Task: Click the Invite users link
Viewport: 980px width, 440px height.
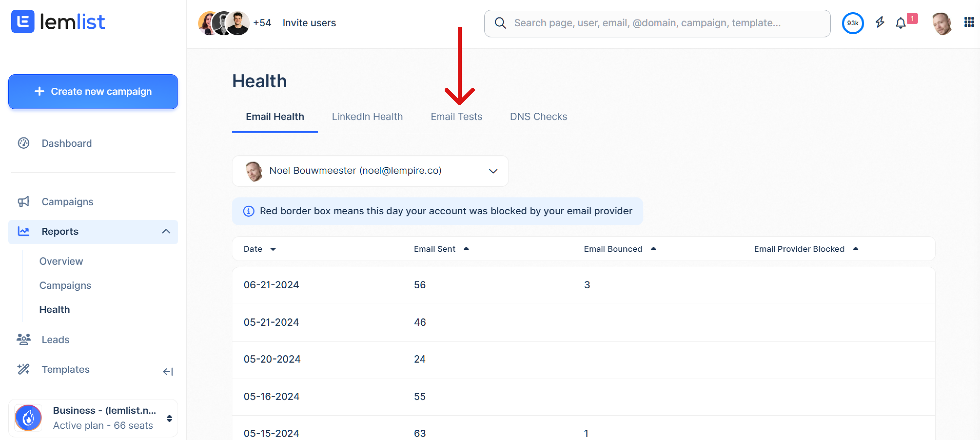Action: click(309, 23)
